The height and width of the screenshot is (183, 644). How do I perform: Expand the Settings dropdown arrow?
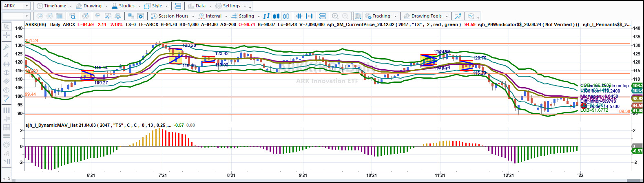[x=245, y=6]
